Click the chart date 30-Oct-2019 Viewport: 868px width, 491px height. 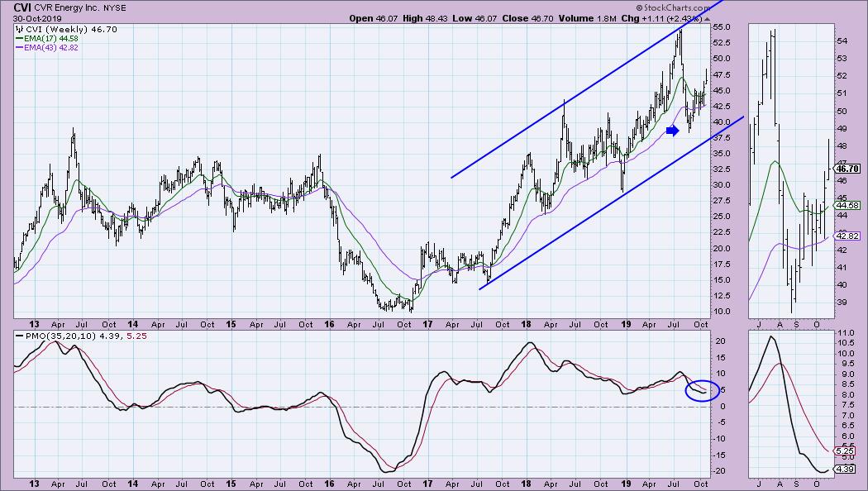(x=36, y=18)
